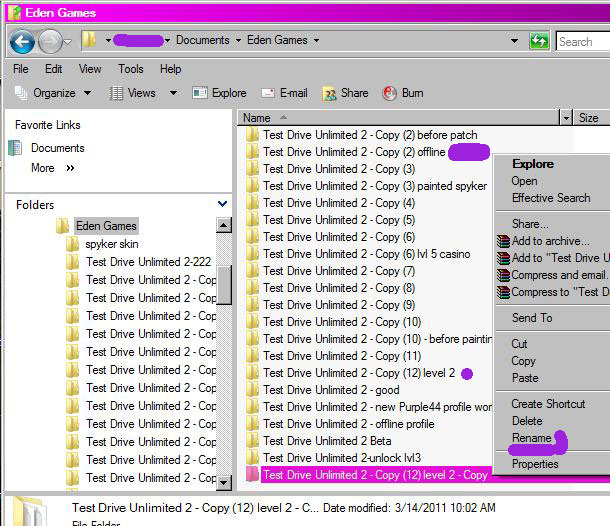Choose Rename in context menu

[531, 438]
